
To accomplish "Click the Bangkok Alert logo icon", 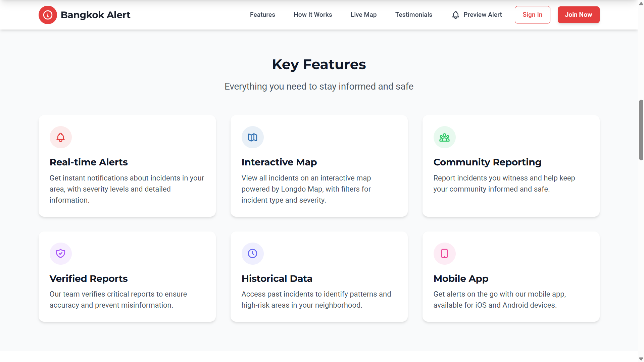I will [48, 15].
